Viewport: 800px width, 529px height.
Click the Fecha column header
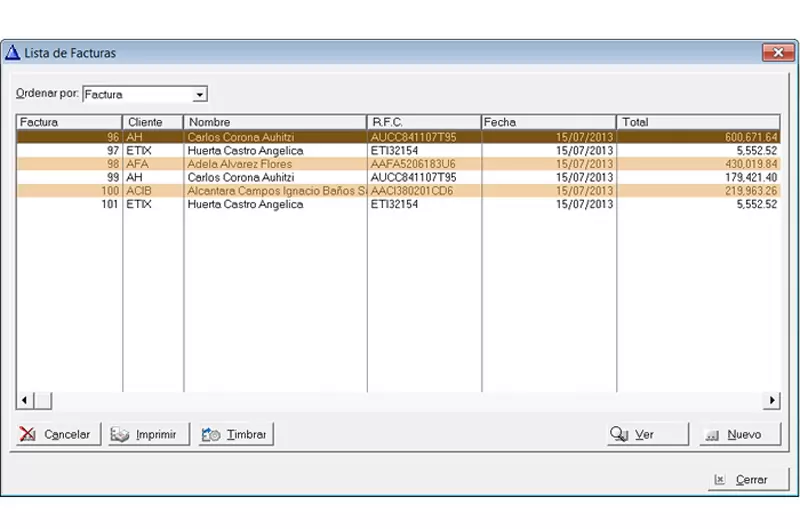tap(547, 122)
